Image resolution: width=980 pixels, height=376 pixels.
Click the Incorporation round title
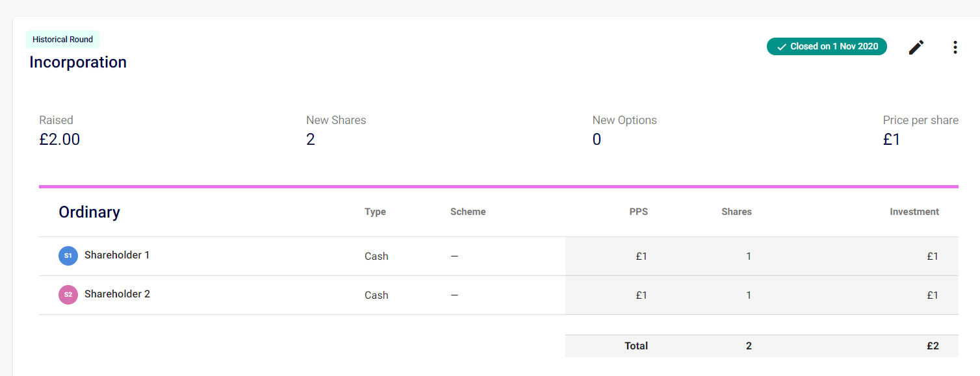[78, 62]
